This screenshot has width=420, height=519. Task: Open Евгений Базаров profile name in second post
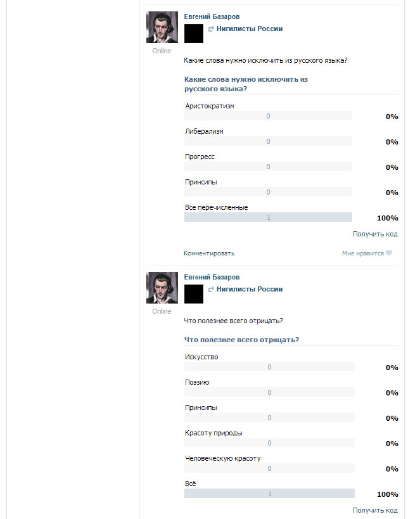(212, 277)
